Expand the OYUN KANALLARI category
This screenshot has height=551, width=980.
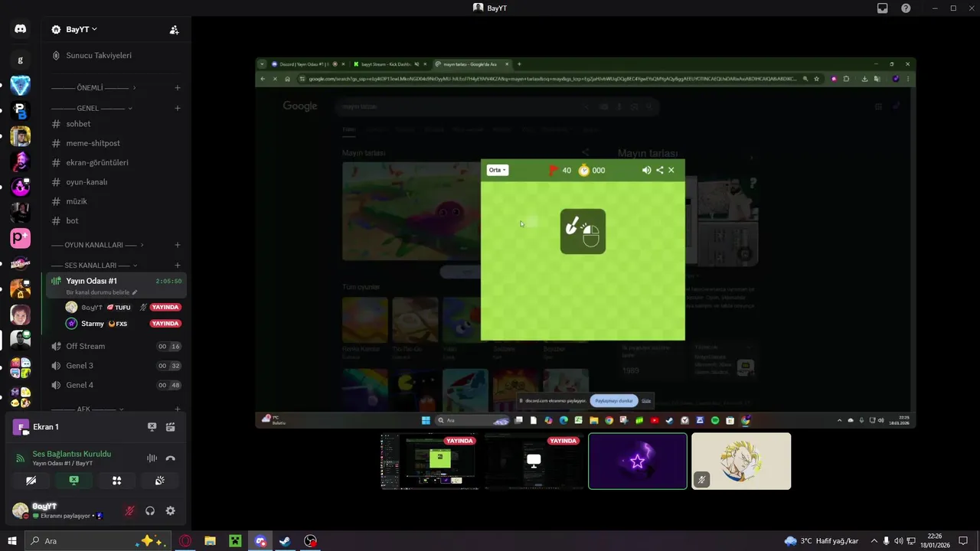point(98,245)
